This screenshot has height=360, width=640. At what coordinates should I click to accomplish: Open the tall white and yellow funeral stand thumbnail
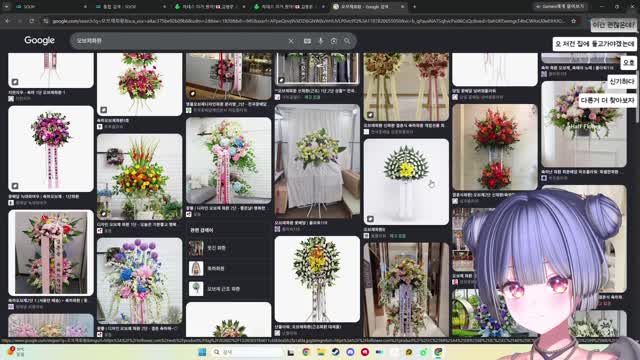(x=317, y=279)
